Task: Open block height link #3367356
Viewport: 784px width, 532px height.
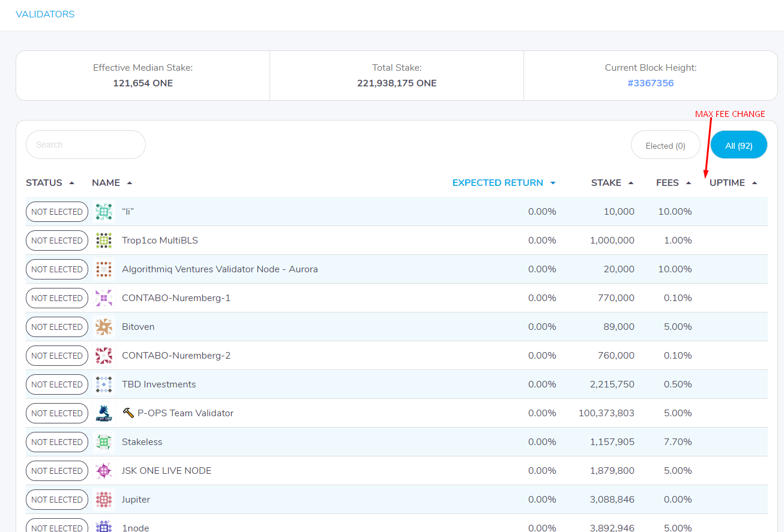Action: pos(651,83)
